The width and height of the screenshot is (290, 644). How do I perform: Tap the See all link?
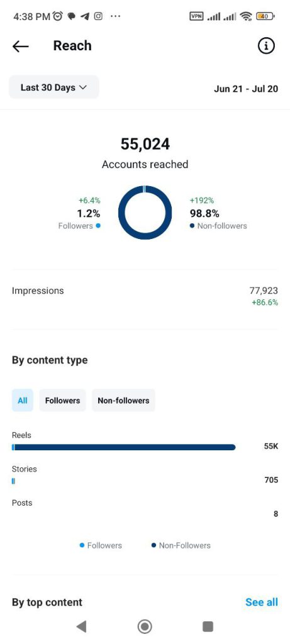(x=262, y=602)
